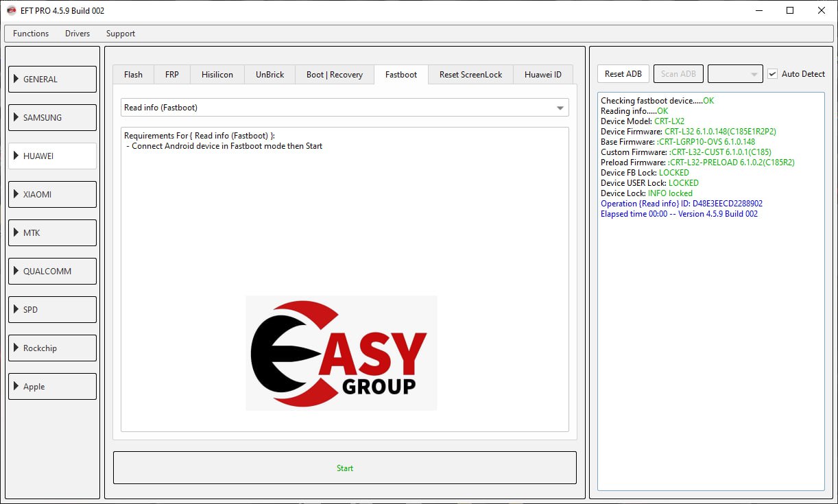Click the Reading info.....OK log line

click(634, 111)
